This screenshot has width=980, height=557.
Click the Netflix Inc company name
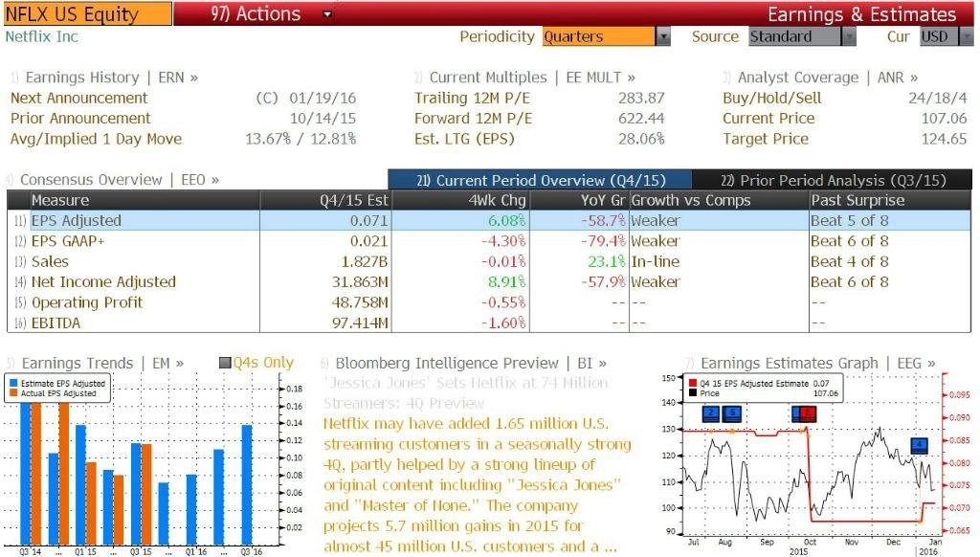(x=41, y=36)
